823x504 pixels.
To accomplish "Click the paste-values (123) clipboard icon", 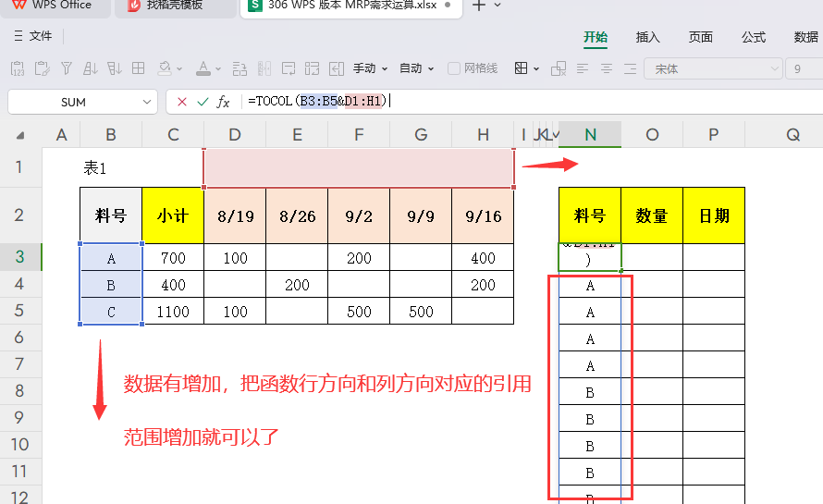I will tap(18, 68).
